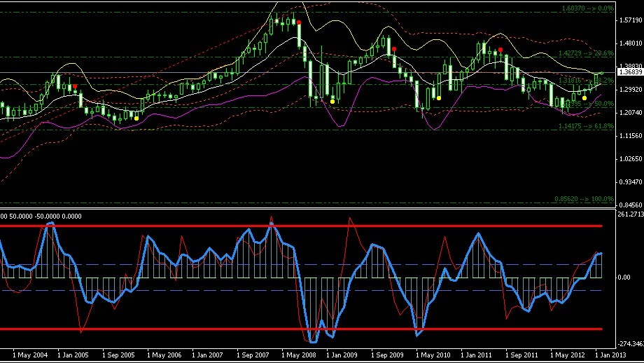Click the 0.00 indicator scale value

[x=624, y=278]
